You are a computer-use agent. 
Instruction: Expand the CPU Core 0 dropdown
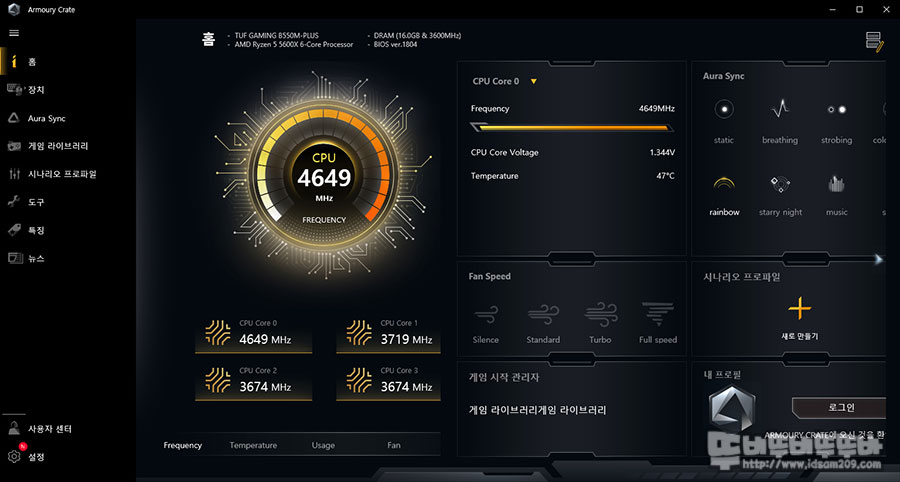(x=533, y=81)
